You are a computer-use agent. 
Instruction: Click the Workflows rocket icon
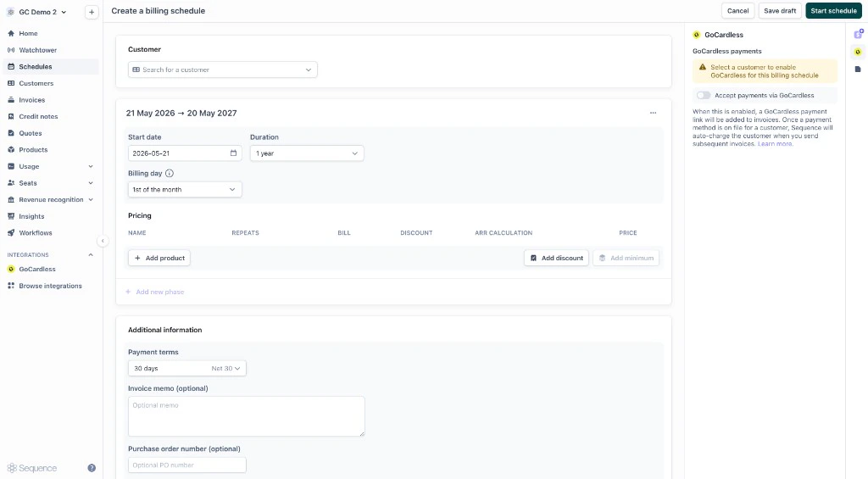point(11,232)
